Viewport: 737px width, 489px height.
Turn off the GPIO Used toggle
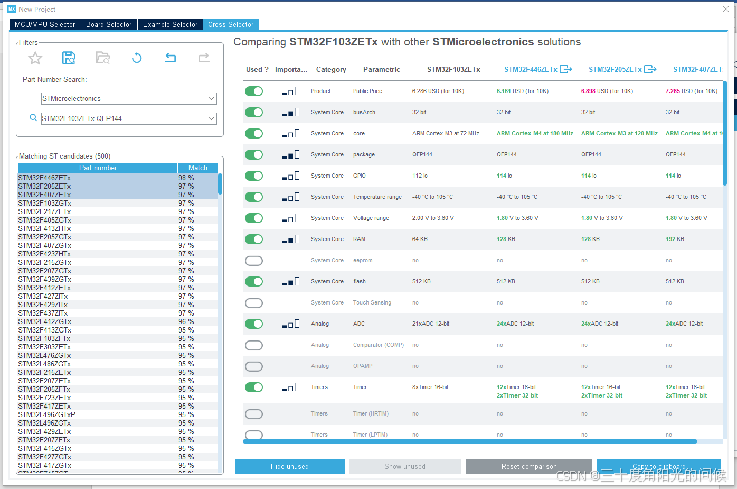(254, 176)
